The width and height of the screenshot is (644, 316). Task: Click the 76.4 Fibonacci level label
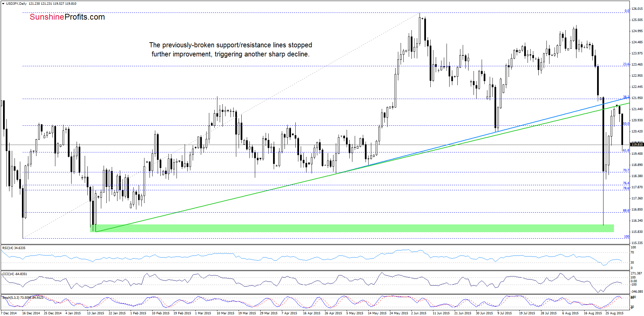pos(626,183)
